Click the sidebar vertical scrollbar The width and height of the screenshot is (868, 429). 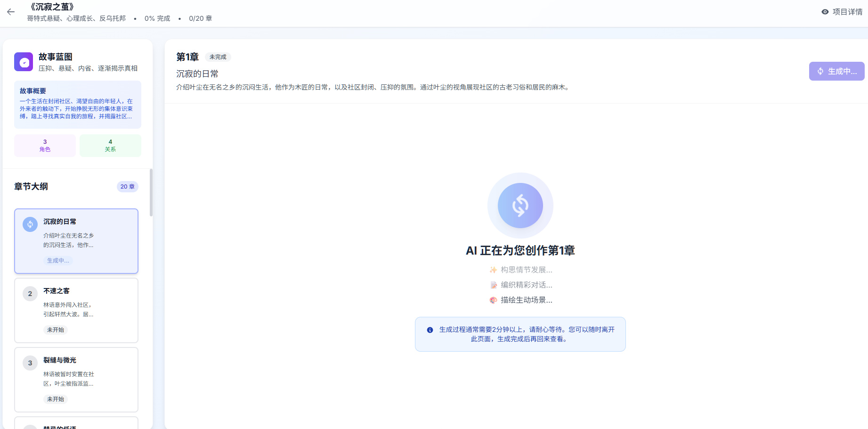[151, 192]
